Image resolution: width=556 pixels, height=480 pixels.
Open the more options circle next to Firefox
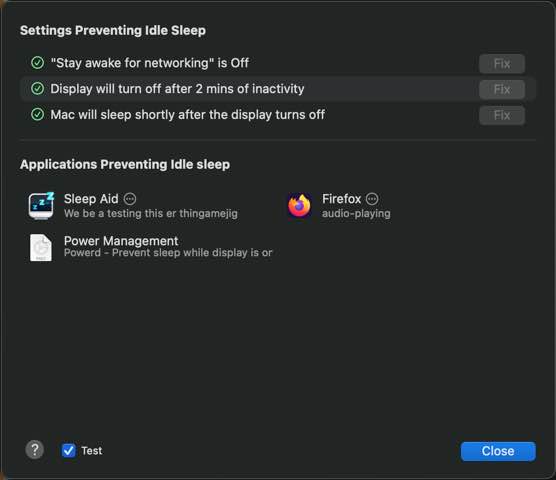[372, 199]
